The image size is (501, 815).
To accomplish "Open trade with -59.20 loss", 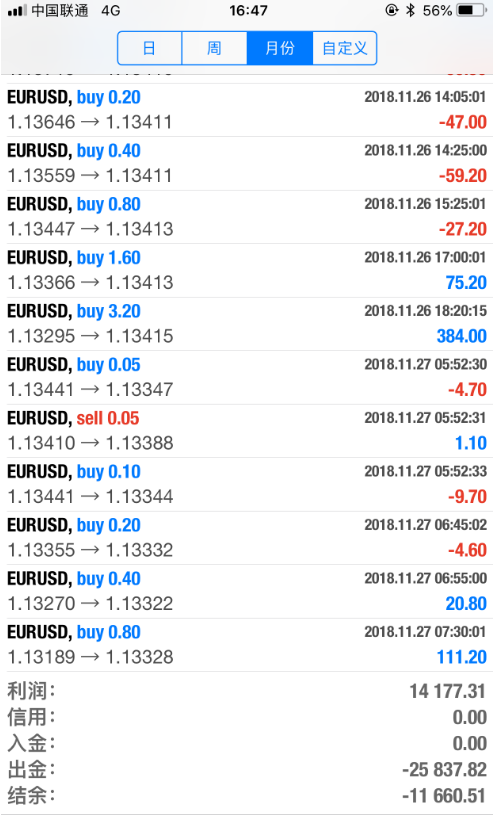I will tap(247, 164).
